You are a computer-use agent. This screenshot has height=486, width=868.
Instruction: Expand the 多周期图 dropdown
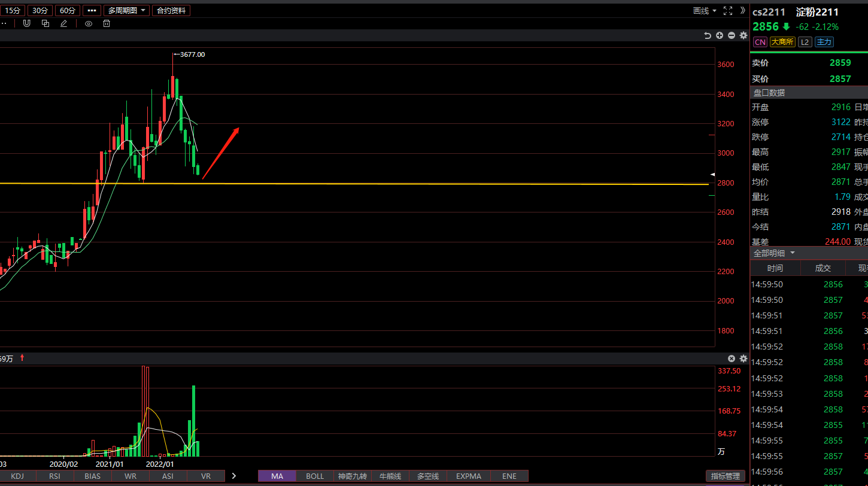[x=126, y=11]
